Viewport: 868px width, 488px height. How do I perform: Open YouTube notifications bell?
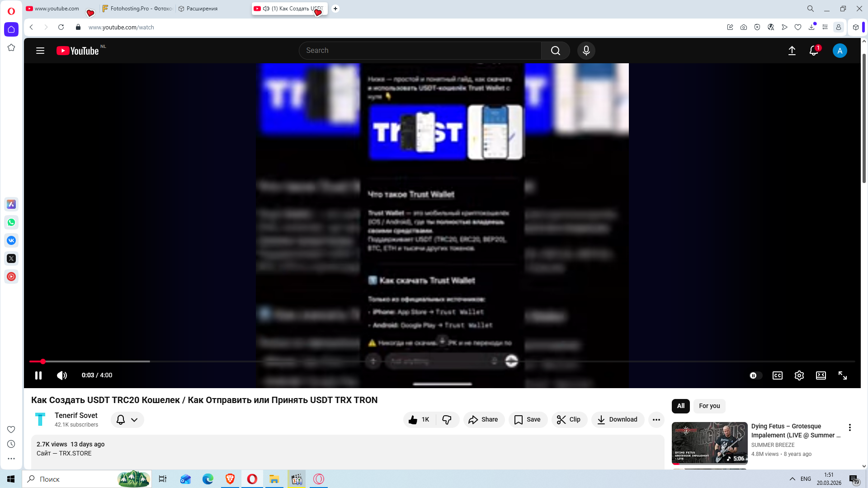point(814,51)
